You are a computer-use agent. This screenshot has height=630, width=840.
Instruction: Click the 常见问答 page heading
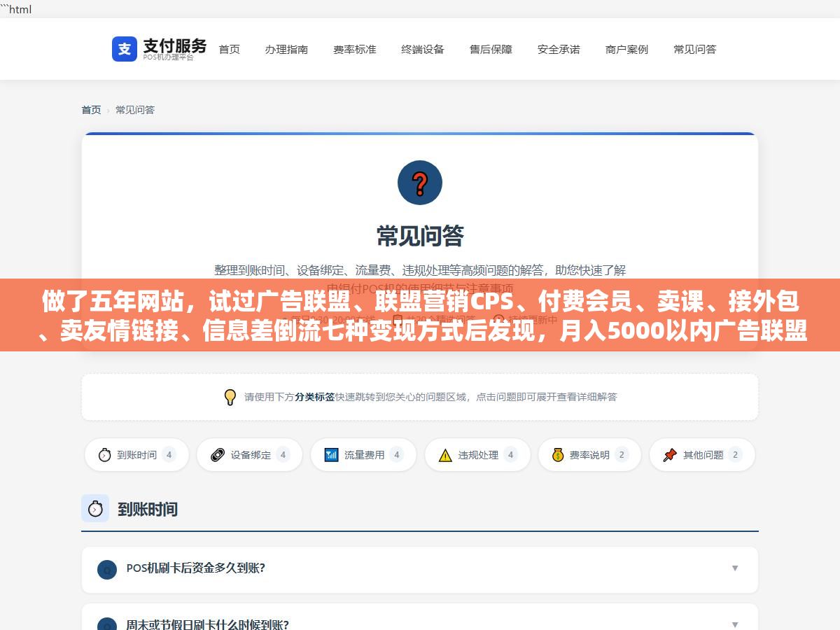click(420, 236)
